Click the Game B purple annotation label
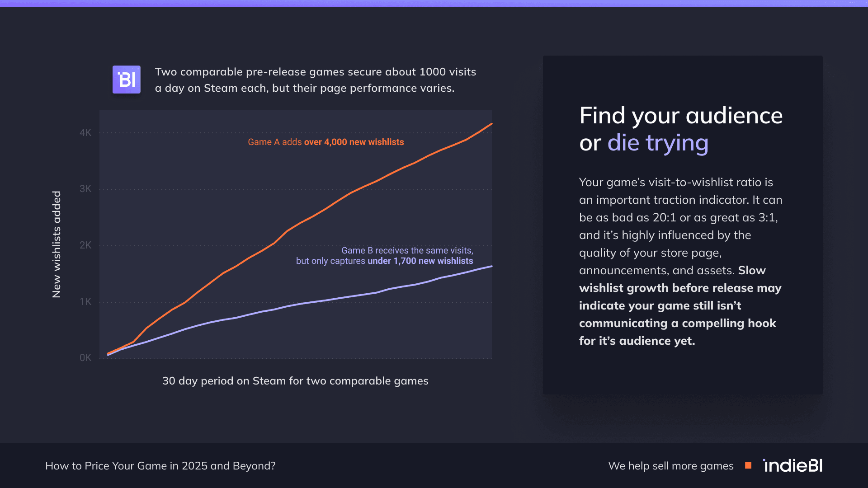Viewport: 868px width, 488px height. (x=385, y=256)
